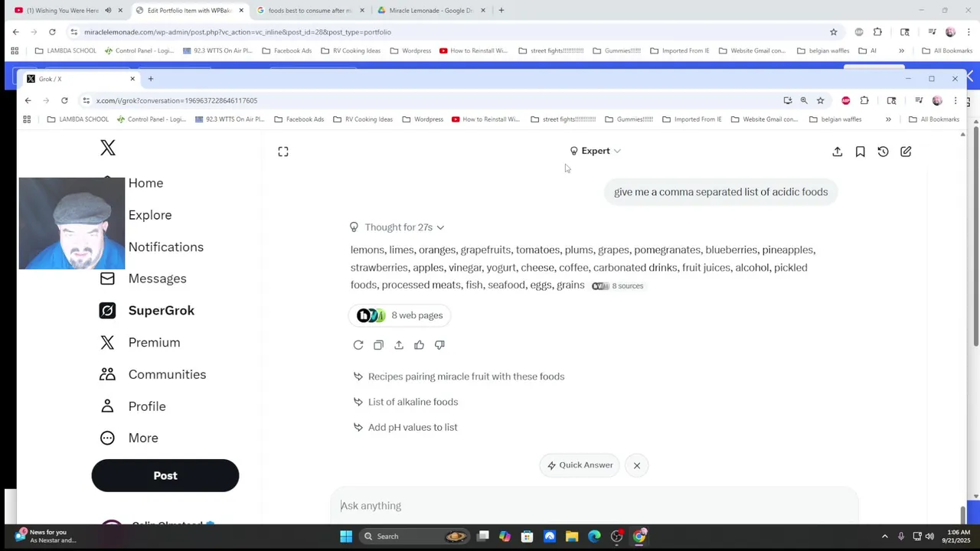Click the Profile person icon
980x551 pixels.
pos(107,406)
